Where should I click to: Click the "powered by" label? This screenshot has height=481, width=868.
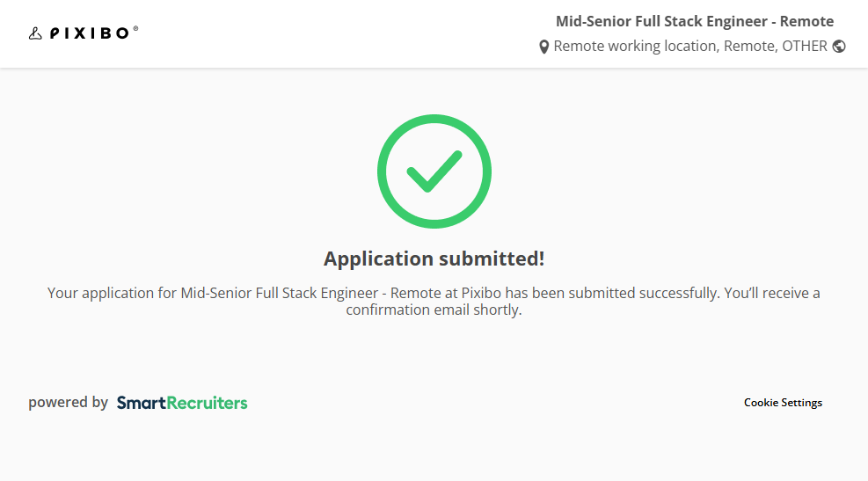(x=68, y=403)
